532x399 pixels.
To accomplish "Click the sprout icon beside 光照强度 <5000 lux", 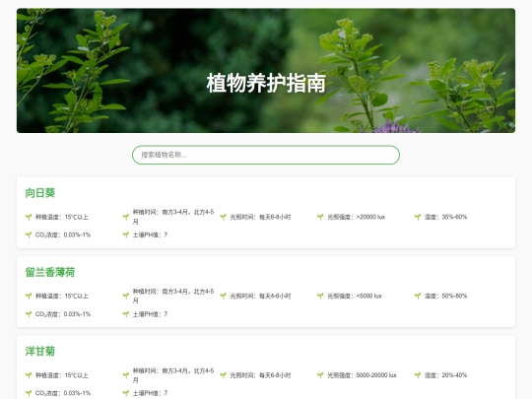I will [x=320, y=297].
